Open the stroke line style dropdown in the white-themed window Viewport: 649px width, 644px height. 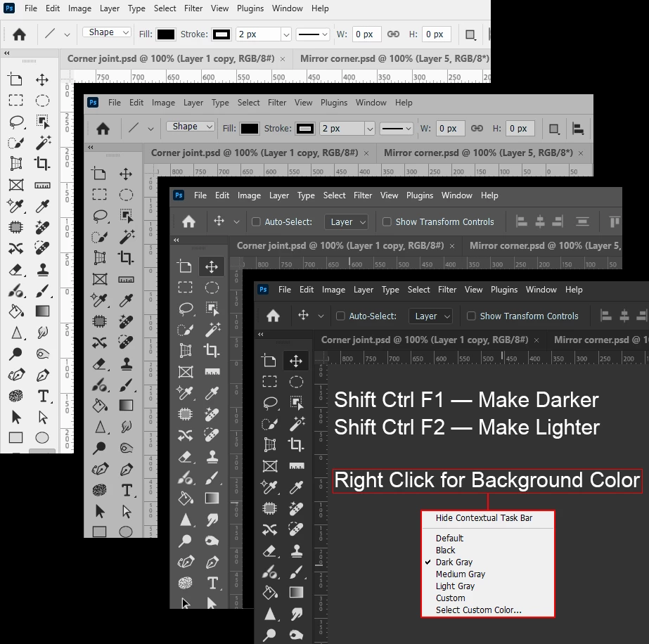click(313, 34)
